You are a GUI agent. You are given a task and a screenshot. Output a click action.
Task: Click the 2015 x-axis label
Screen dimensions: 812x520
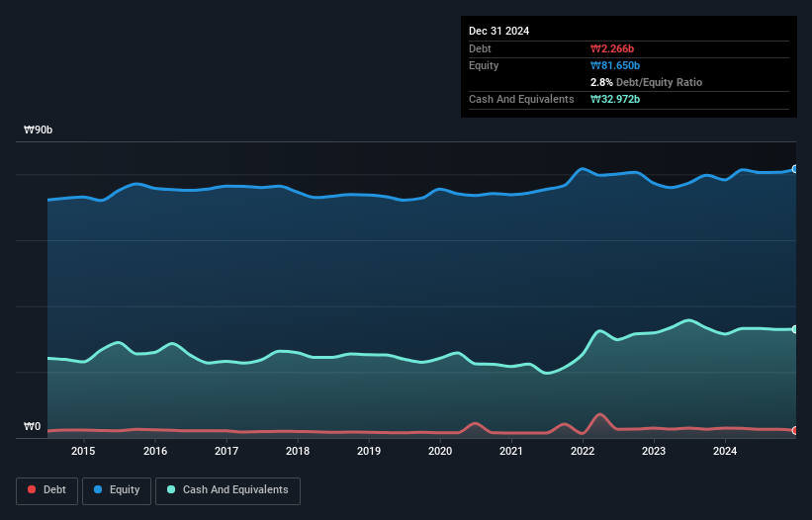pos(83,451)
